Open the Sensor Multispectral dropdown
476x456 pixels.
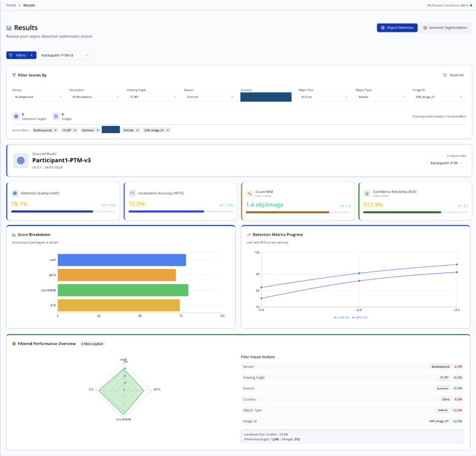point(39,97)
